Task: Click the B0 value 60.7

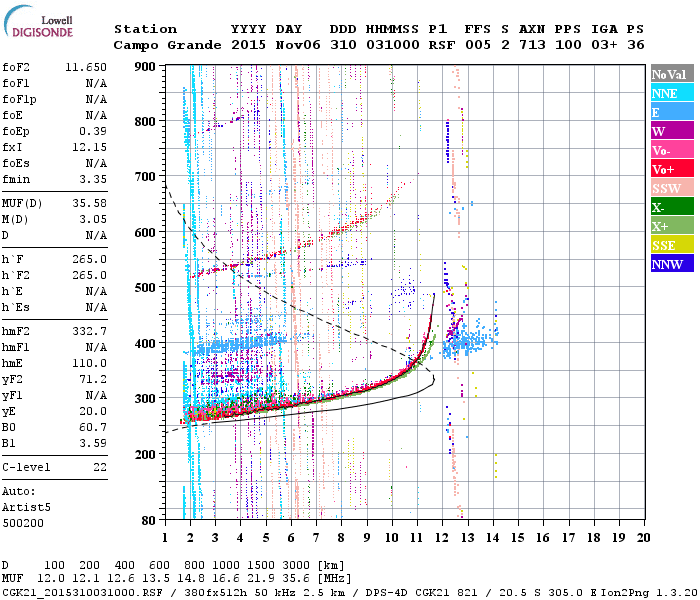Action: (93, 427)
